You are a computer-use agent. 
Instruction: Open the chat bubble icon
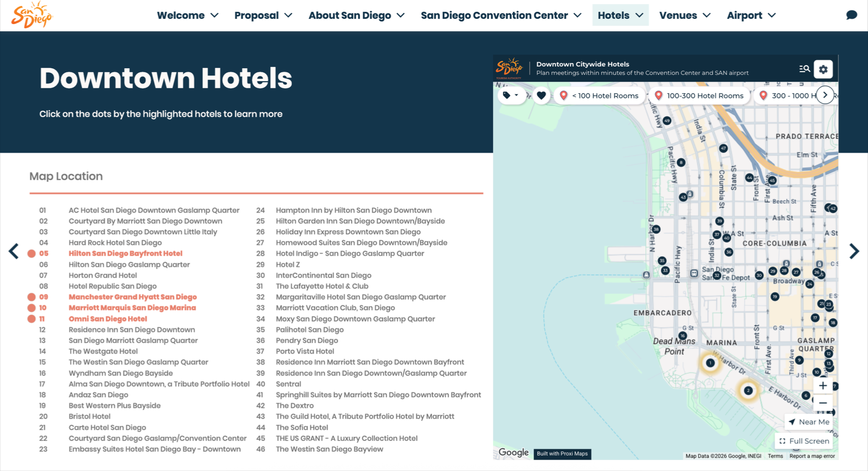[851, 15]
